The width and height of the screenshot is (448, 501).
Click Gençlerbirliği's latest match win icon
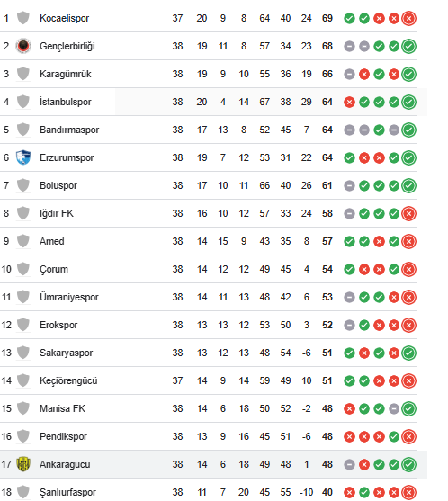[408, 47]
